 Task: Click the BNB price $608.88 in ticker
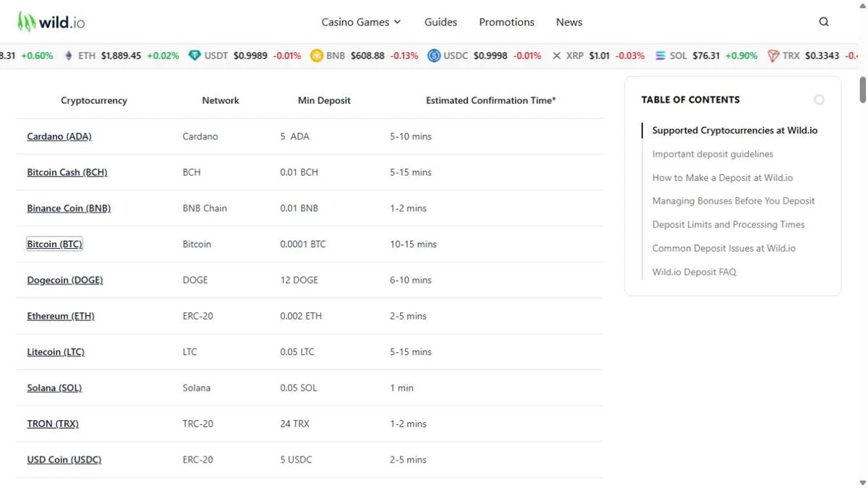[367, 56]
